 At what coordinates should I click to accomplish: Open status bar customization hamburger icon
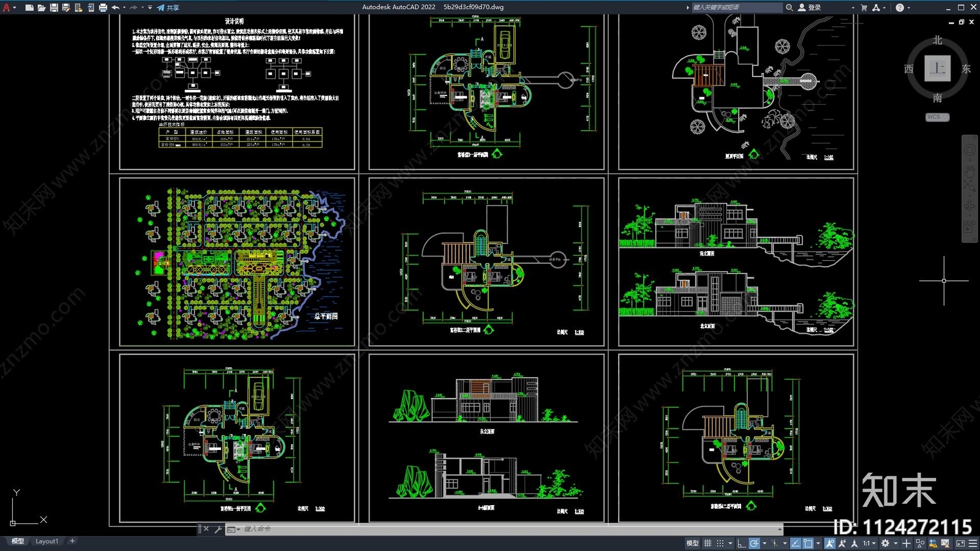(x=973, y=543)
